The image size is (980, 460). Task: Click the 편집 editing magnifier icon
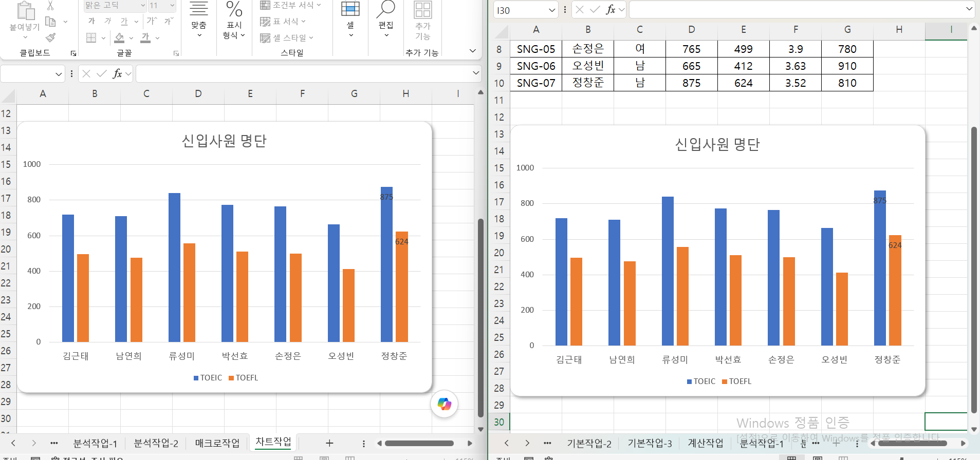(x=386, y=9)
